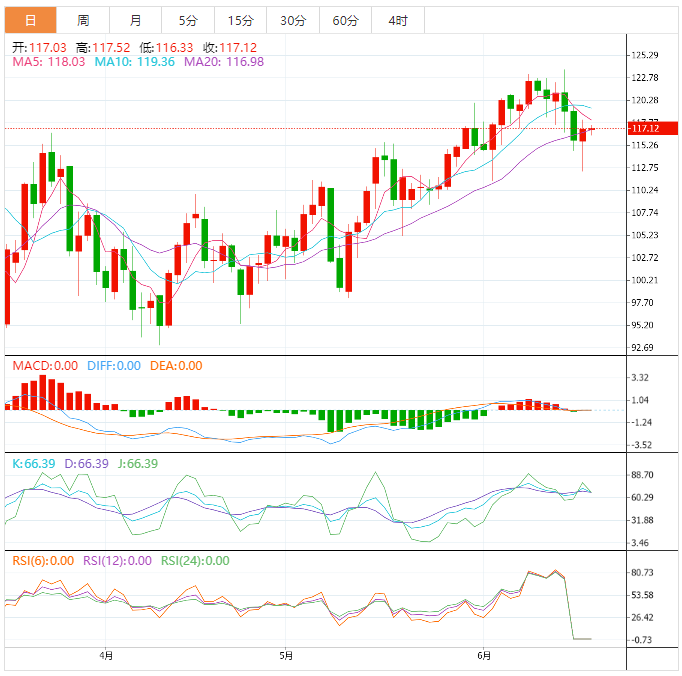Click the 开:117.03 open price value
The width and height of the screenshot is (682, 676).
(x=39, y=47)
